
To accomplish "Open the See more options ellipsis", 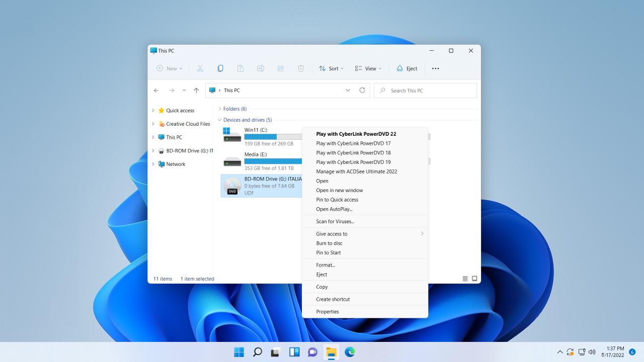I will click(435, 68).
